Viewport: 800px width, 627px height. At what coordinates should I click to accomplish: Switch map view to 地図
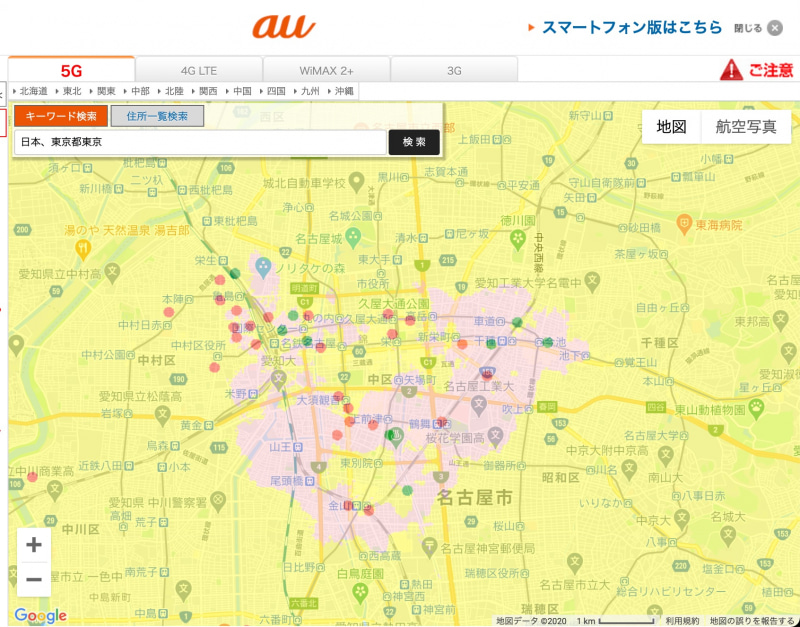pos(671,127)
